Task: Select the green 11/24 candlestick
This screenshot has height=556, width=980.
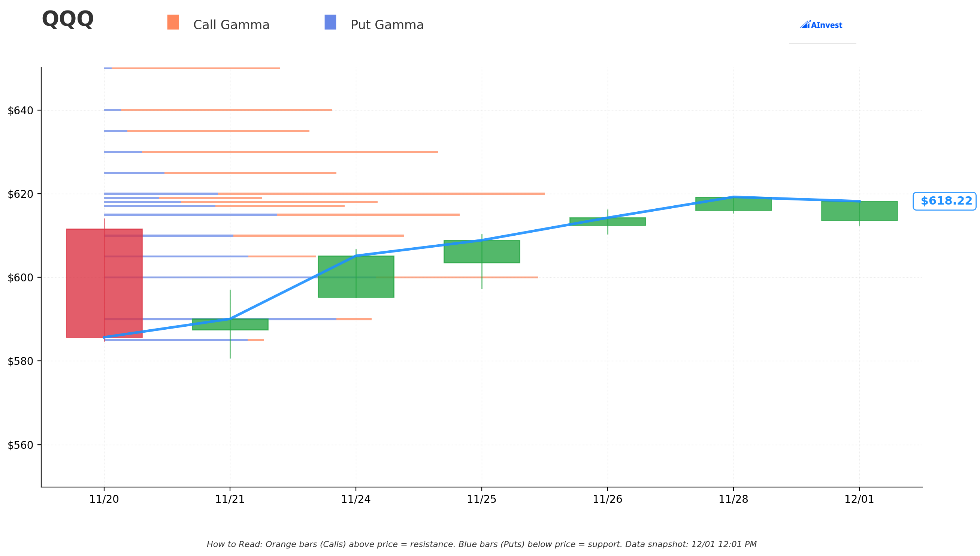Action: pyautogui.click(x=356, y=277)
